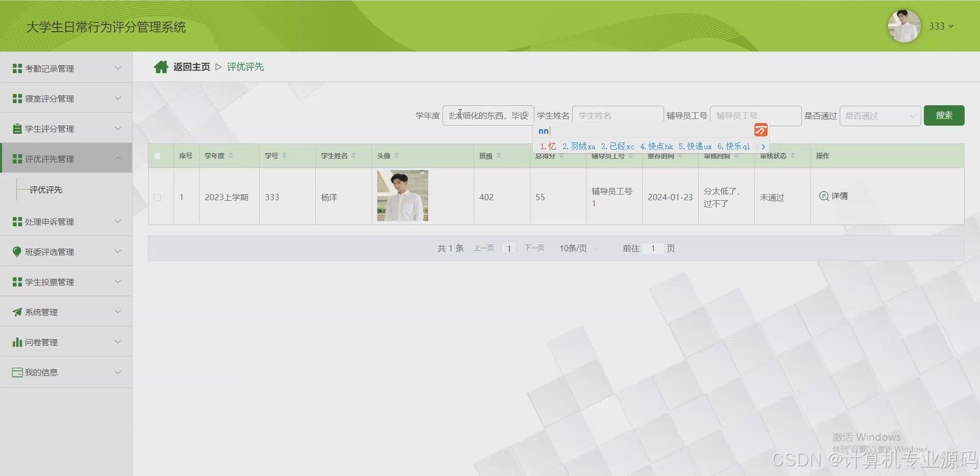
Task: Sort by 学生姓名 column arrows
Action: click(354, 156)
